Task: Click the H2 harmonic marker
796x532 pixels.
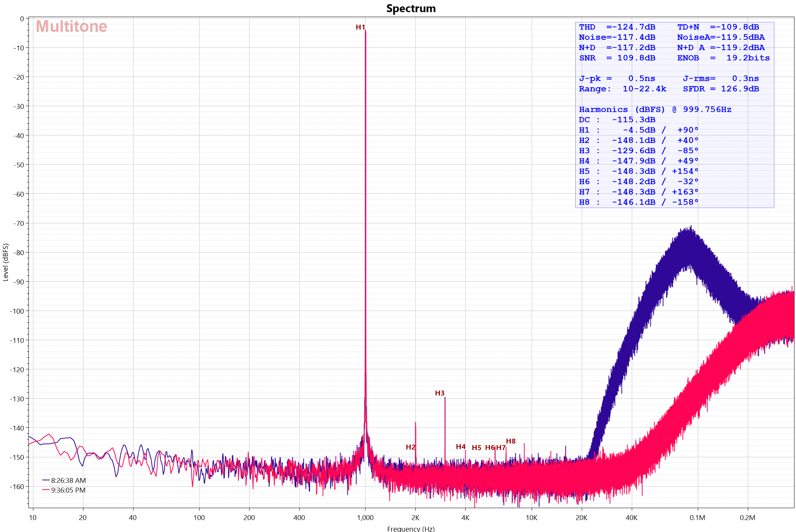Action: click(410, 447)
